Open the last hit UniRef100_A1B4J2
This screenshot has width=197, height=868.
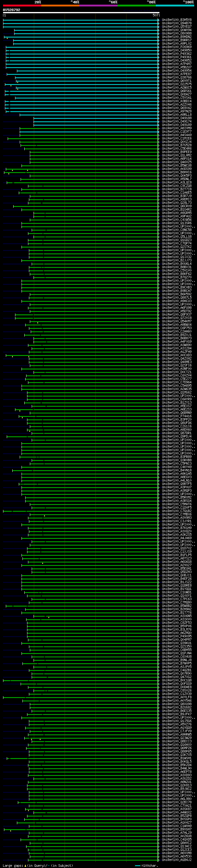pyautogui.click(x=176, y=860)
